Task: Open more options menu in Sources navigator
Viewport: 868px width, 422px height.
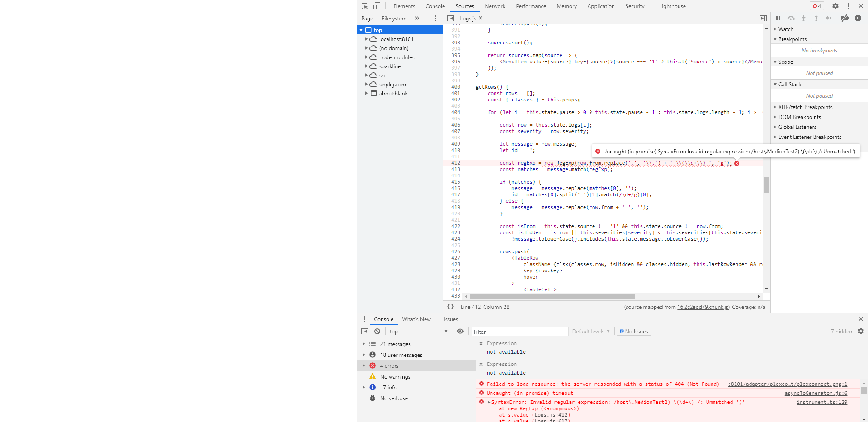Action: [x=435, y=19]
